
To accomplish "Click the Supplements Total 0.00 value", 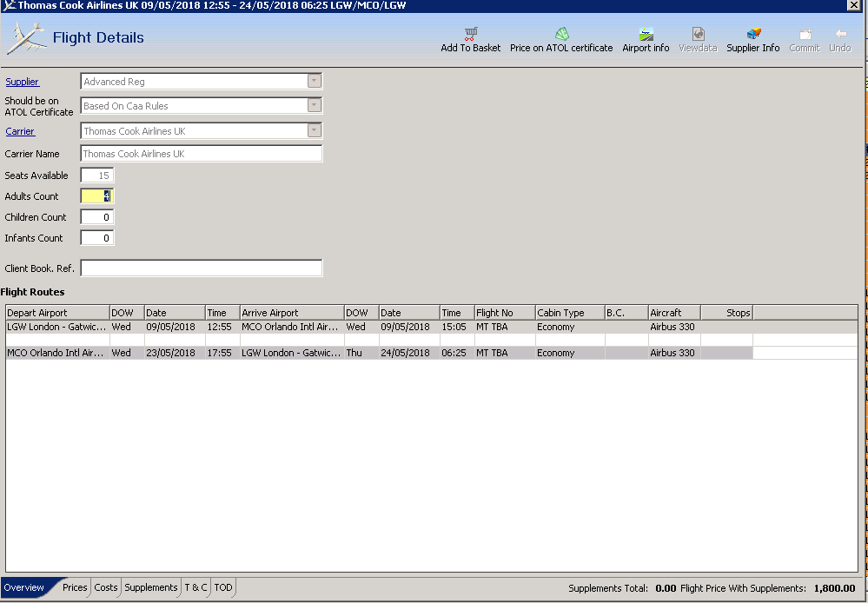I will (666, 588).
